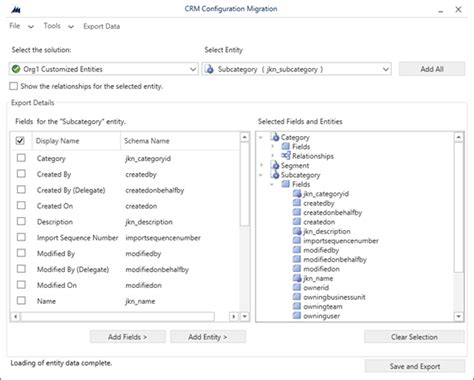Click the Relationships icon under Category
Screen dimensions: 474x380
pyautogui.click(x=286, y=156)
